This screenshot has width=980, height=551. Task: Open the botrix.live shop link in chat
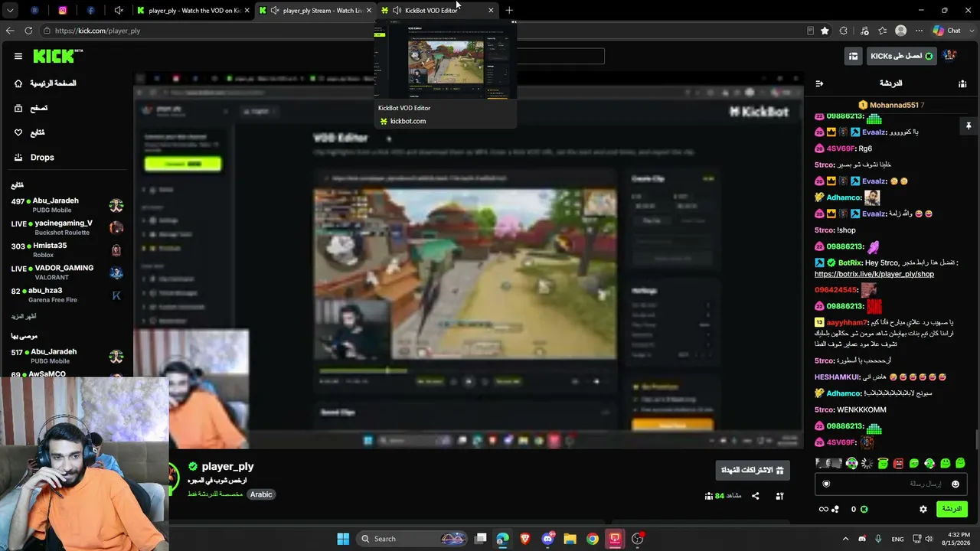pos(874,274)
